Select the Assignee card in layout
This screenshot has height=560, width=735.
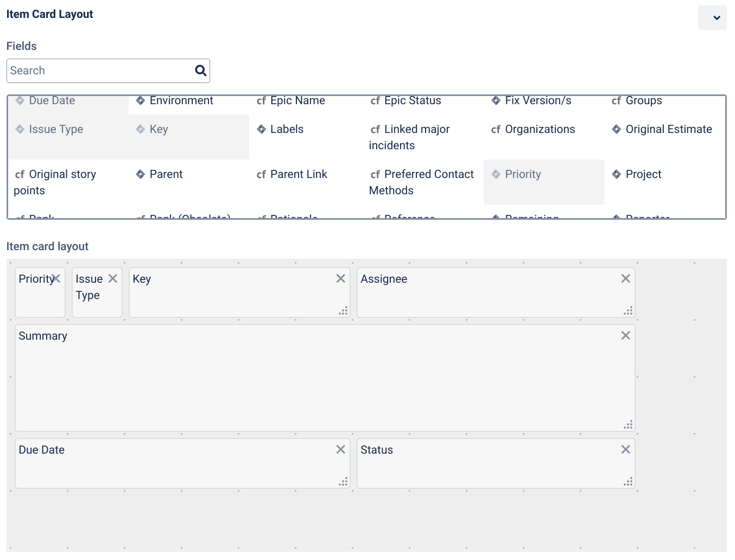tap(496, 292)
